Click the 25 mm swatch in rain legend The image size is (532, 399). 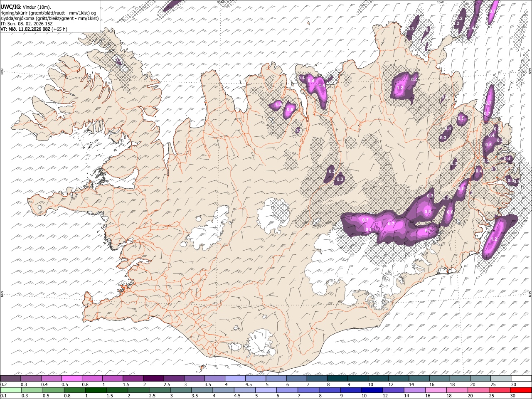coord(499,390)
